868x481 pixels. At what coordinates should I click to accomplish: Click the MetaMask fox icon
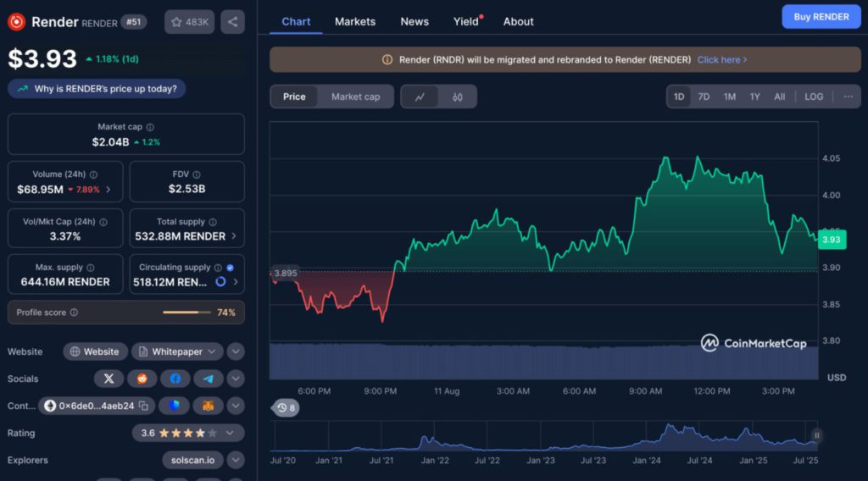click(x=208, y=406)
